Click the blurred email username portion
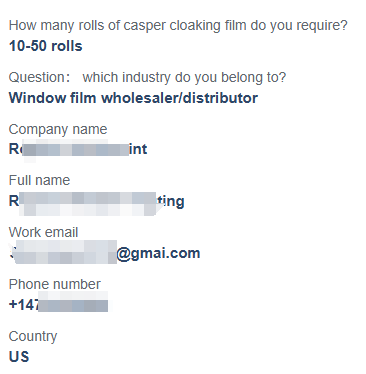 [63, 252]
